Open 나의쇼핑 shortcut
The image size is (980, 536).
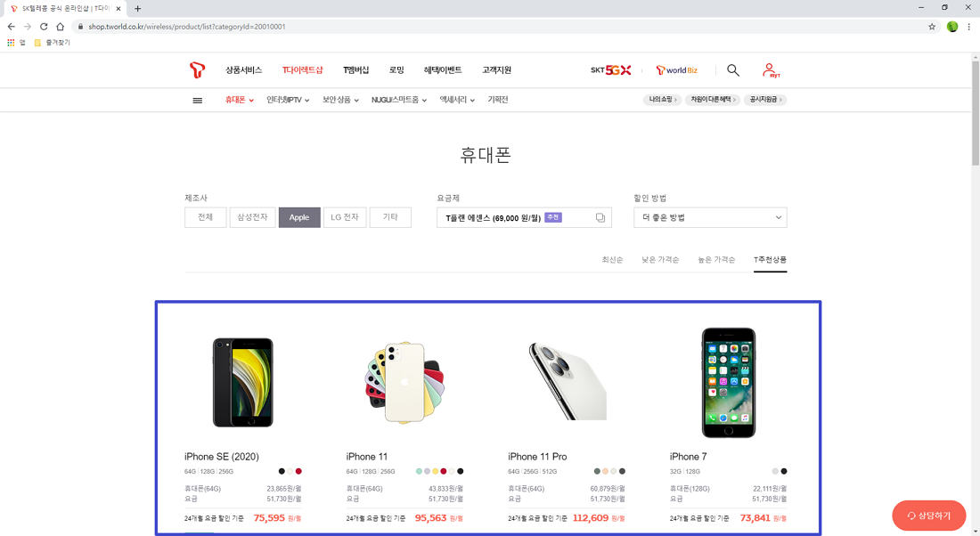pyautogui.click(x=662, y=100)
